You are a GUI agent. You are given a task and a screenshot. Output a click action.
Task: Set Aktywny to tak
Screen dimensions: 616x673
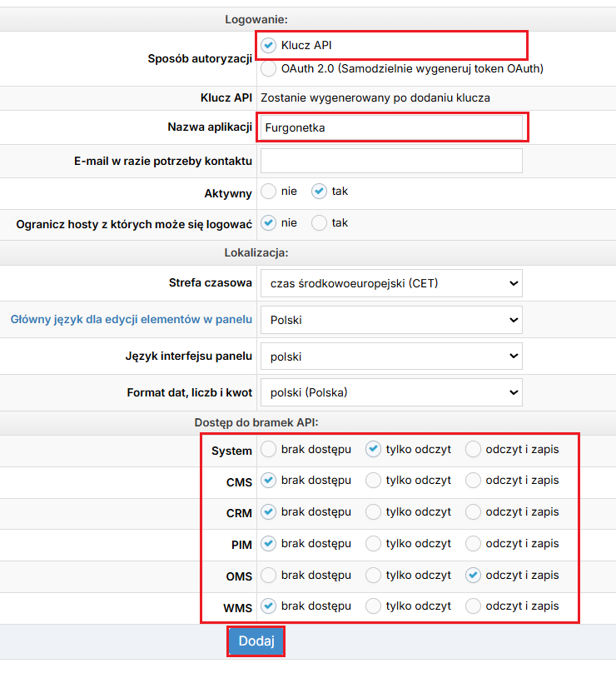[320, 192]
